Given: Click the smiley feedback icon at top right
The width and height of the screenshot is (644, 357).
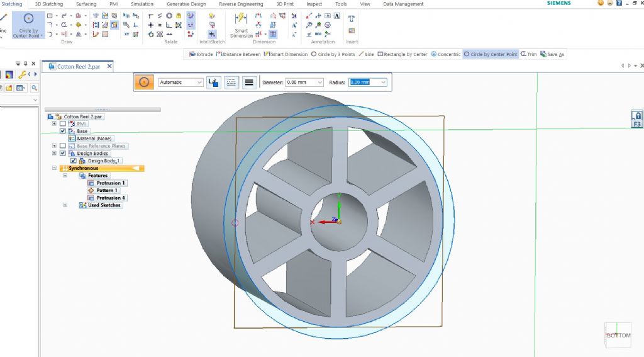Looking at the screenshot, I should 601,3.
